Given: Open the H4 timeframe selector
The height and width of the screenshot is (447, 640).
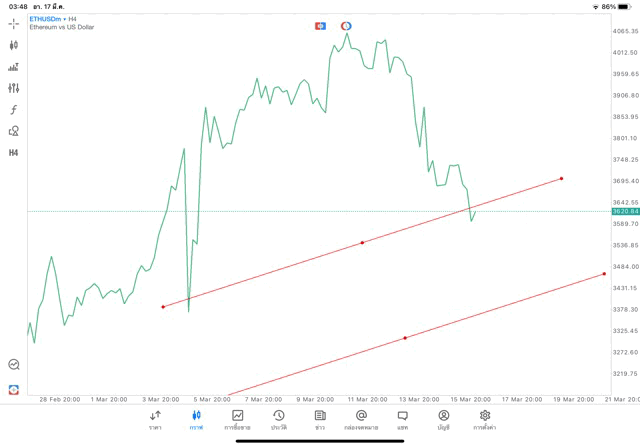Looking at the screenshot, I should coord(14,153).
